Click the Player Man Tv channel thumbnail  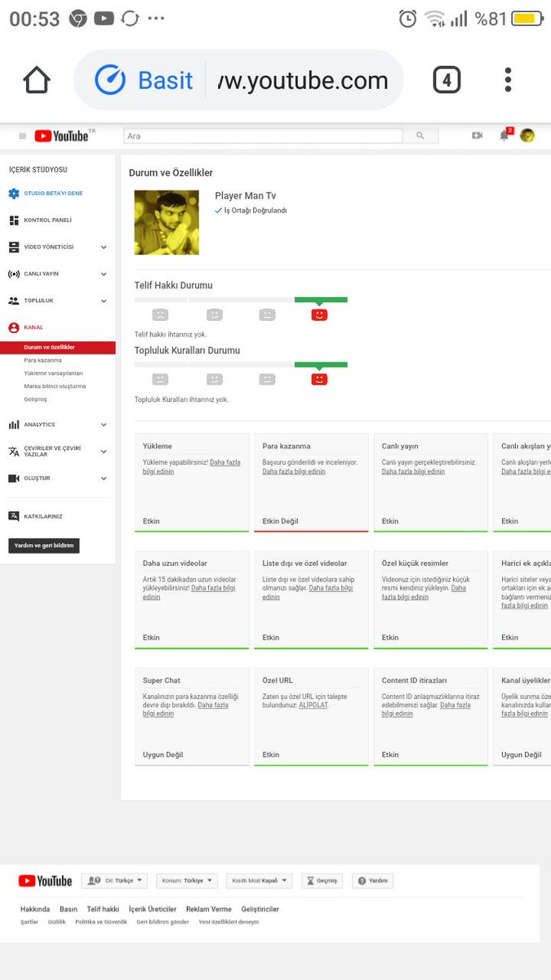167,222
